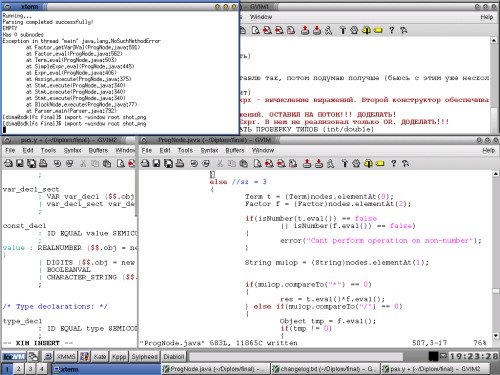This screenshot has height=375, width=500.
Task: Activate ProgNode.java task in the taskbar
Action: coord(215,369)
